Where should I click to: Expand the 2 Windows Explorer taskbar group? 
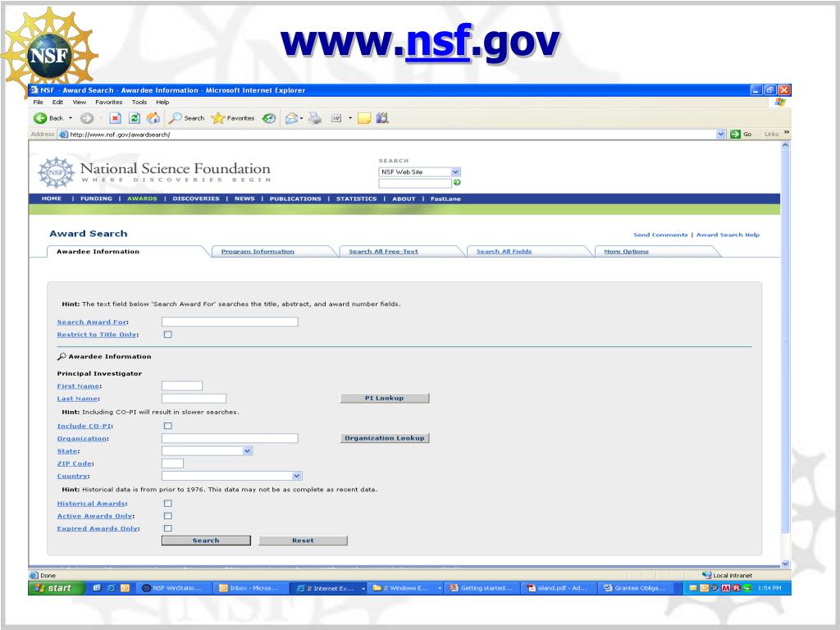[440, 588]
